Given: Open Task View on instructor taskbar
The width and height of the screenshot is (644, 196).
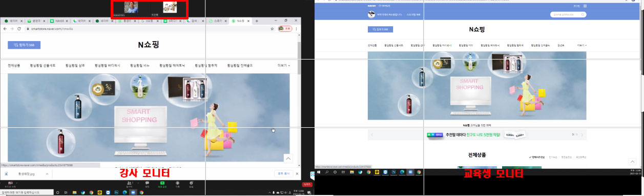Looking at the screenshot, I should [x=66, y=193].
